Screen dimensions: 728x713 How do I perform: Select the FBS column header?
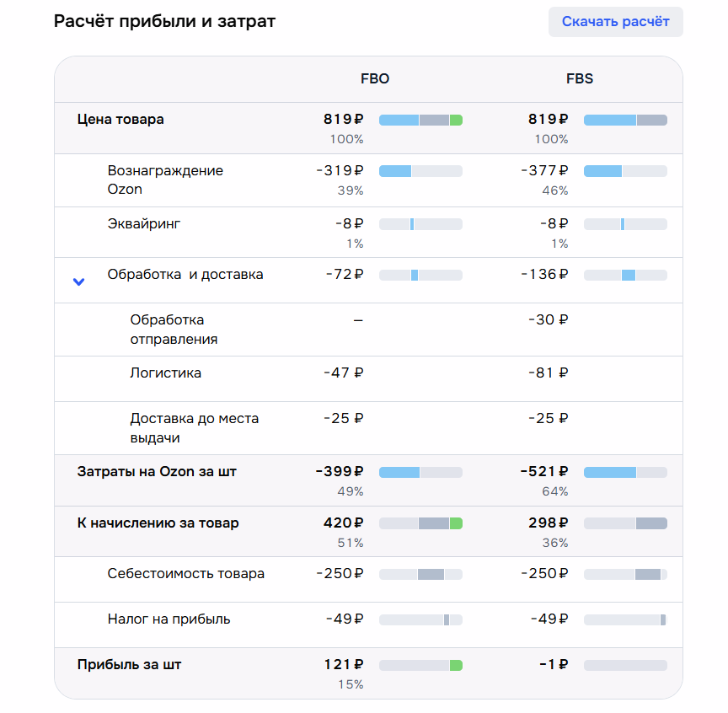tap(580, 79)
